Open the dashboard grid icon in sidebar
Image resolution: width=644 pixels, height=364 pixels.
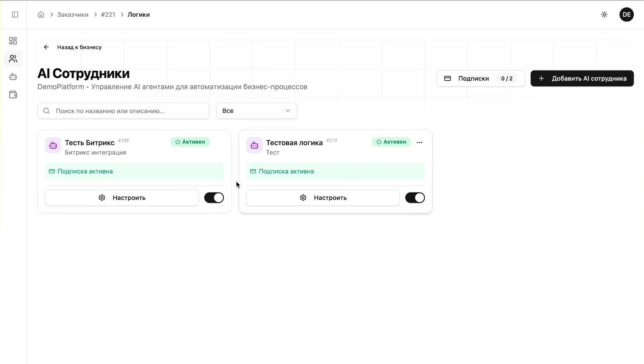point(13,41)
